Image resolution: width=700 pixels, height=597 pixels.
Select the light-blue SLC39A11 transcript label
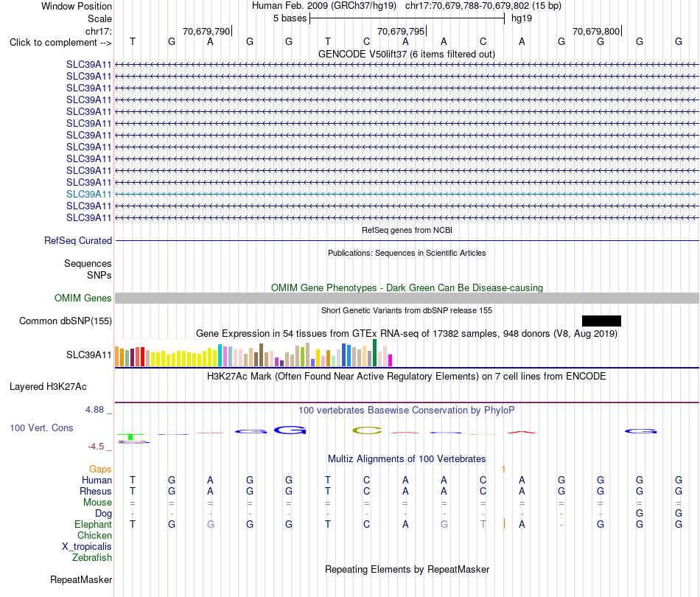pyautogui.click(x=89, y=195)
